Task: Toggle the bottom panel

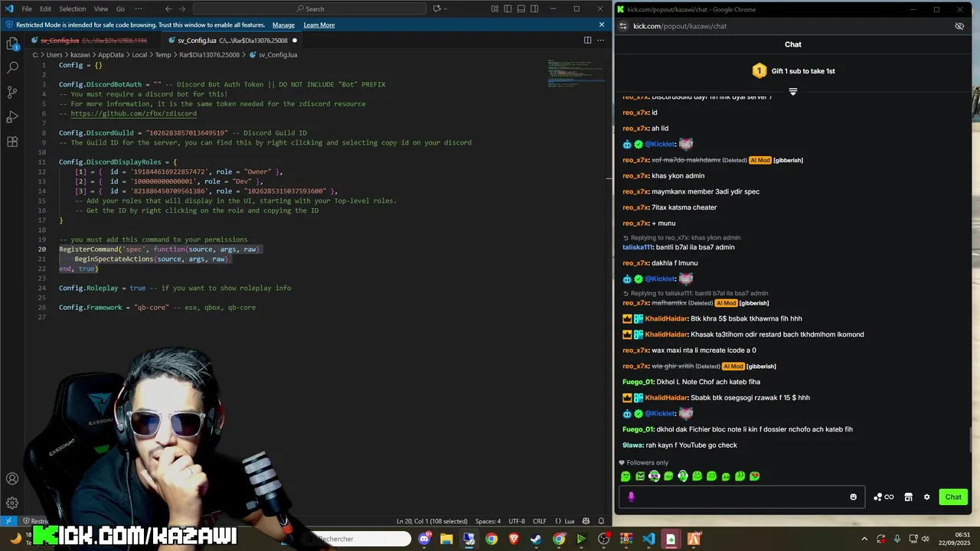Action: tap(522, 8)
